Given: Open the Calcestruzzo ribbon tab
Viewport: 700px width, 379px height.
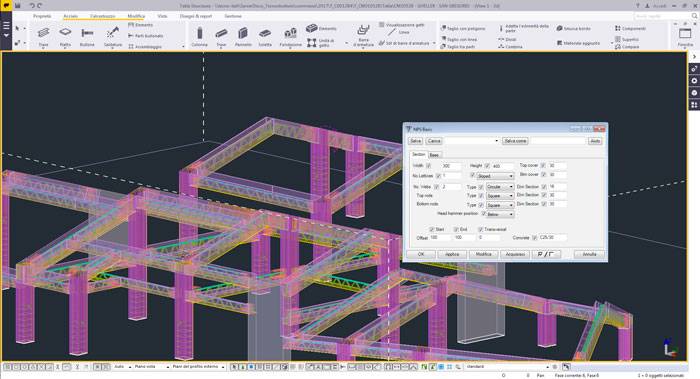Looking at the screenshot, I should pyautogui.click(x=103, y=16).
